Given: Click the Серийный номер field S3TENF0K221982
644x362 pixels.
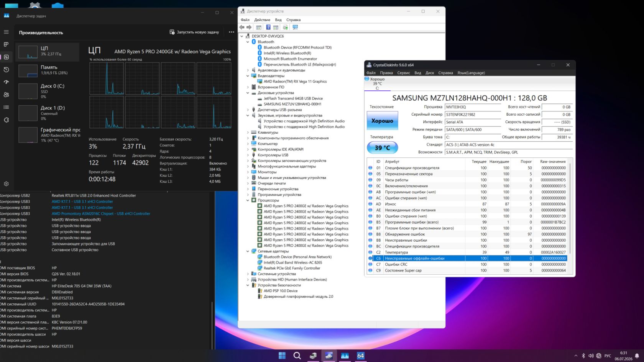Looking at the screenshot, I should (473, 115).
